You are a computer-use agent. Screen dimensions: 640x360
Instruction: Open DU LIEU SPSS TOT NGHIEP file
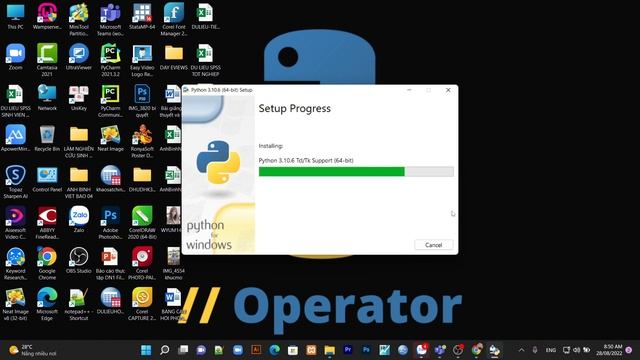click(205, 60)
